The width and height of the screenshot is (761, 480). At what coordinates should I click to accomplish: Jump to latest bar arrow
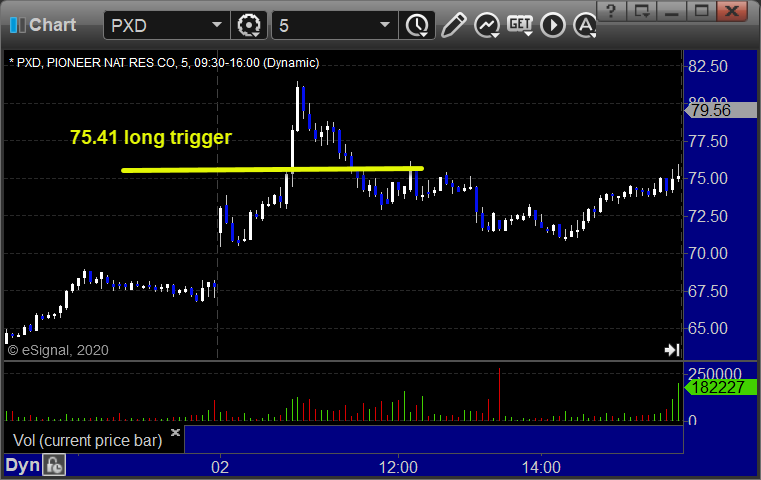click(x=672, y=350)
